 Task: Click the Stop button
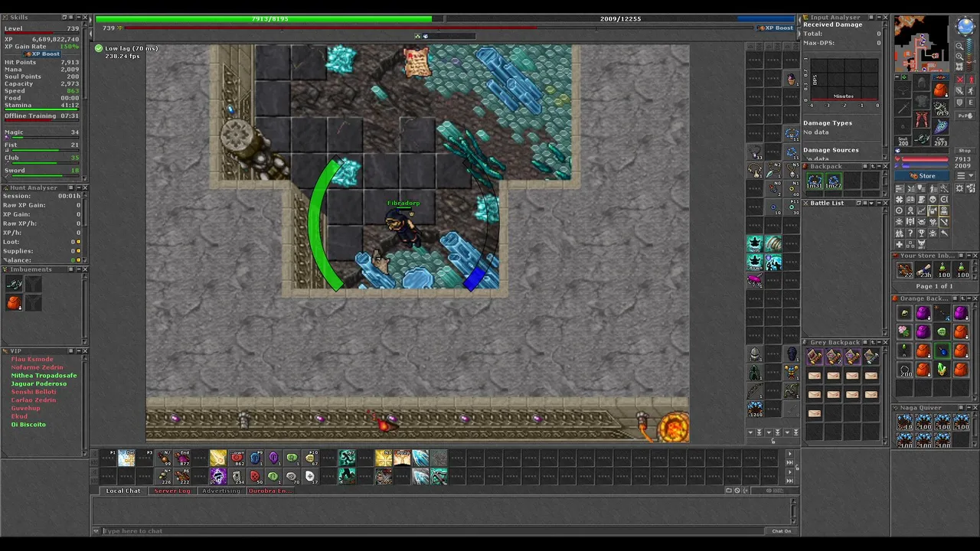(965, 151)
